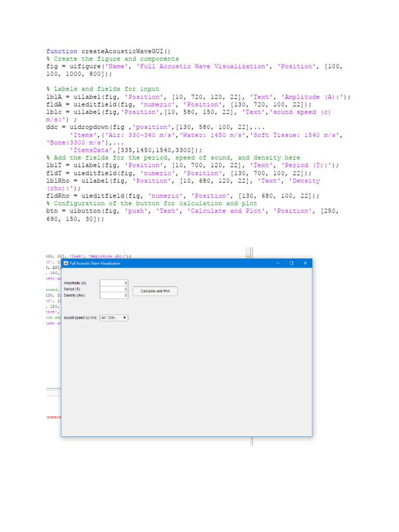Image resolution: width=399 pixels, height=532 pixels.
Task: Close the Full Acoustic Wave Visualization window
Action: click(x=305, y=263)
